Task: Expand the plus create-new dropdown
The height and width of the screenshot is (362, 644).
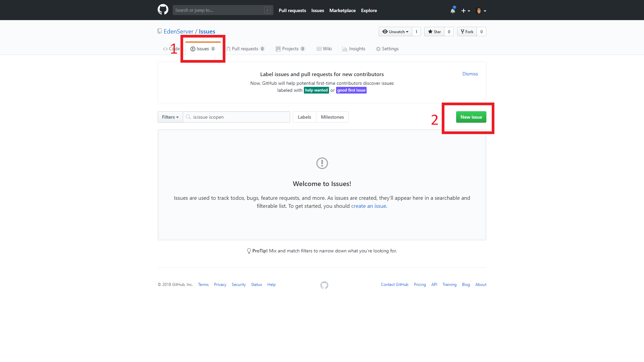Action: (465, 11)
